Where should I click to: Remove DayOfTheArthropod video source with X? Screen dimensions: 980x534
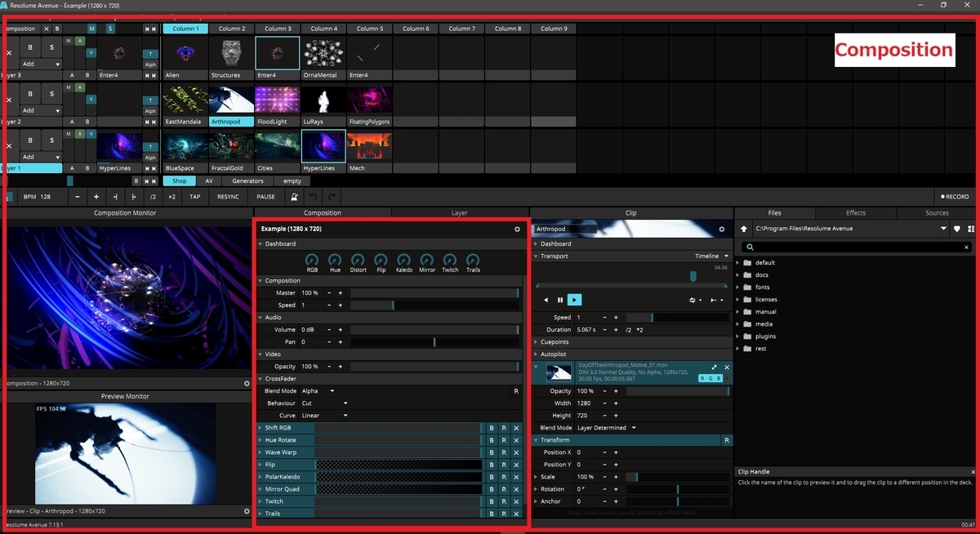(727, 367)
